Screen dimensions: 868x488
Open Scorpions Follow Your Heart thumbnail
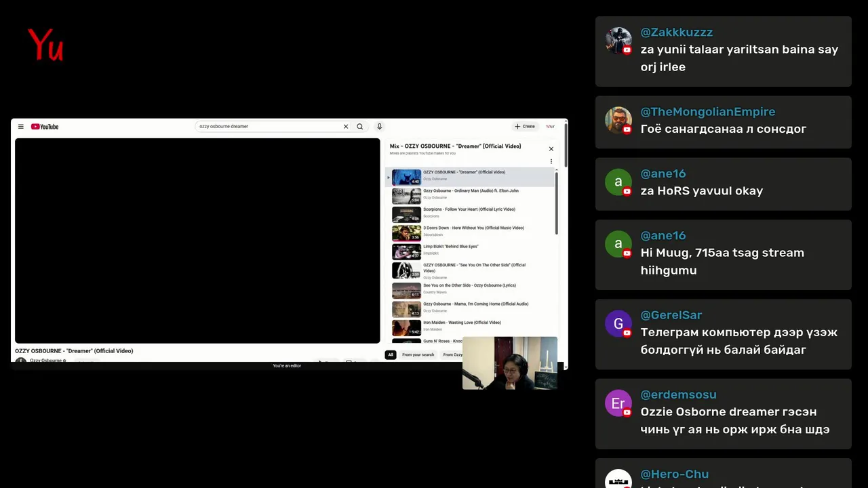tap(406, 215)
